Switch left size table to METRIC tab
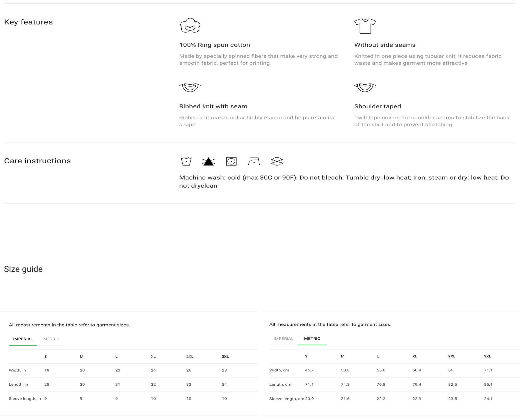 pyautogui.click(x=51, y=339)
